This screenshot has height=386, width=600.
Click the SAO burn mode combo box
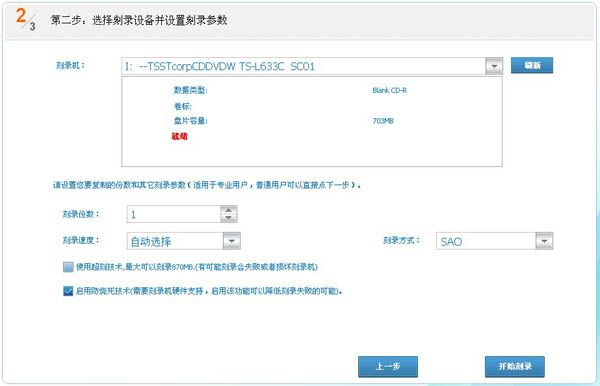click(x=494, y=241)
